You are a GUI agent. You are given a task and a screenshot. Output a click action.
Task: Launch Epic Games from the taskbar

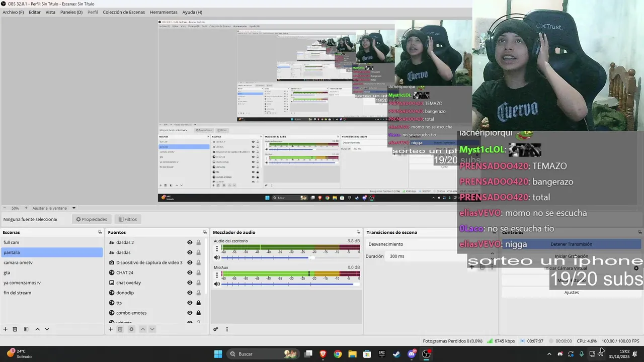click(x=382, y=354)
